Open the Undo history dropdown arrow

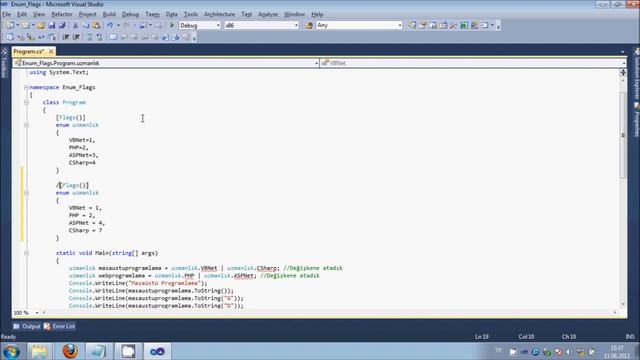118,25
